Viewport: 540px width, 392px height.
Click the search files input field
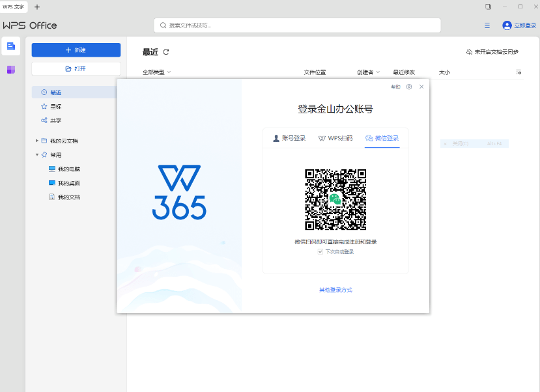[296, 25]
